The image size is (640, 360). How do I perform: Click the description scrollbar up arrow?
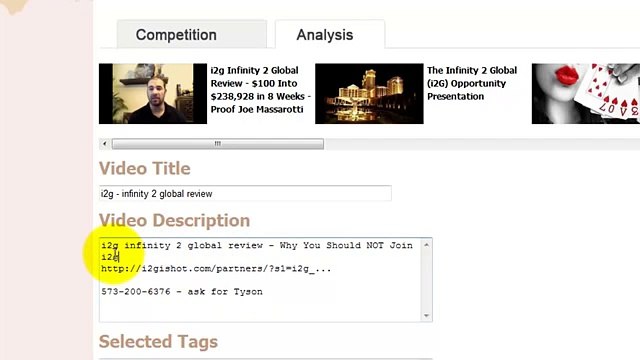pos(427,245)
